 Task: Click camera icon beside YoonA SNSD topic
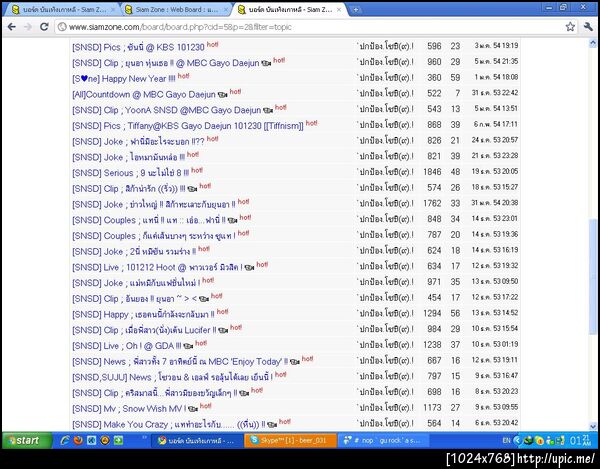(x=268, y=111)
